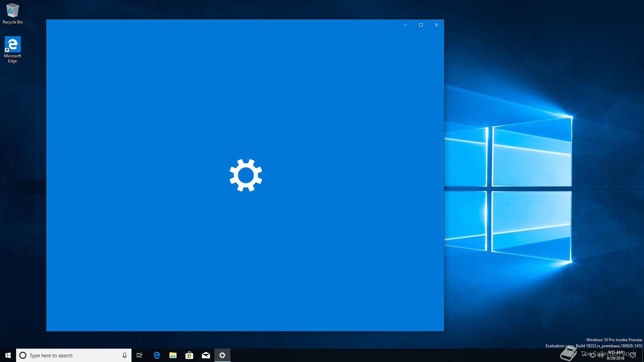The height and width of the screenshot is (362, 644).
Task: Open File Explorer from the taskbar
Action: click(x=173, y=355)
